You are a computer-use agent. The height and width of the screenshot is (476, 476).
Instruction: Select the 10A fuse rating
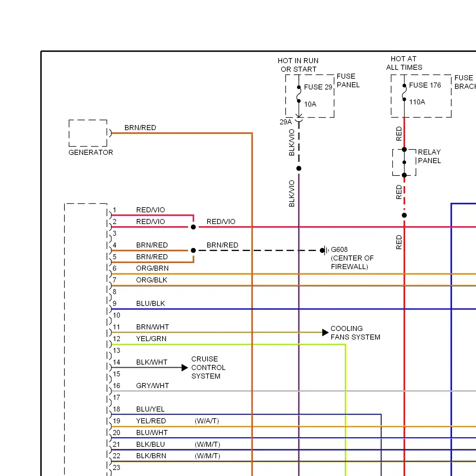click(x=310, y=104)
